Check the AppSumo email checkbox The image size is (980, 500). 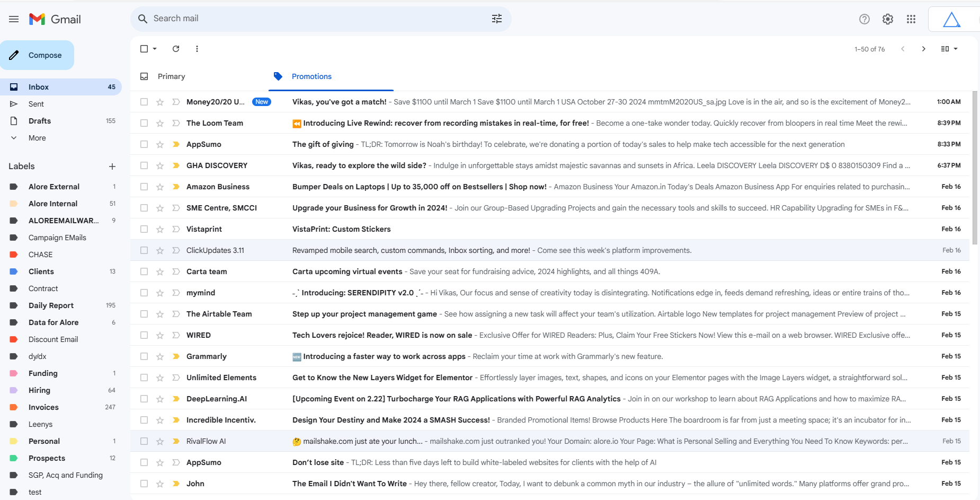coord(144,144)
